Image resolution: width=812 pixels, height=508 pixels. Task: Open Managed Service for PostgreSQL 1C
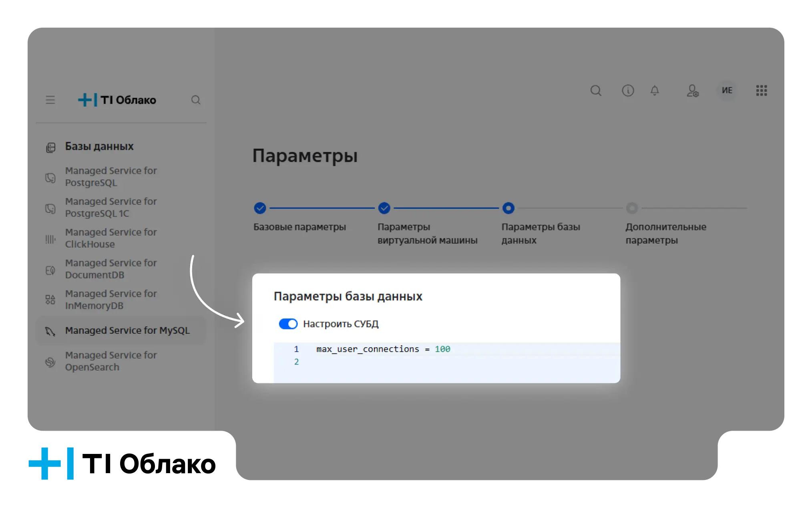[111, 208]
